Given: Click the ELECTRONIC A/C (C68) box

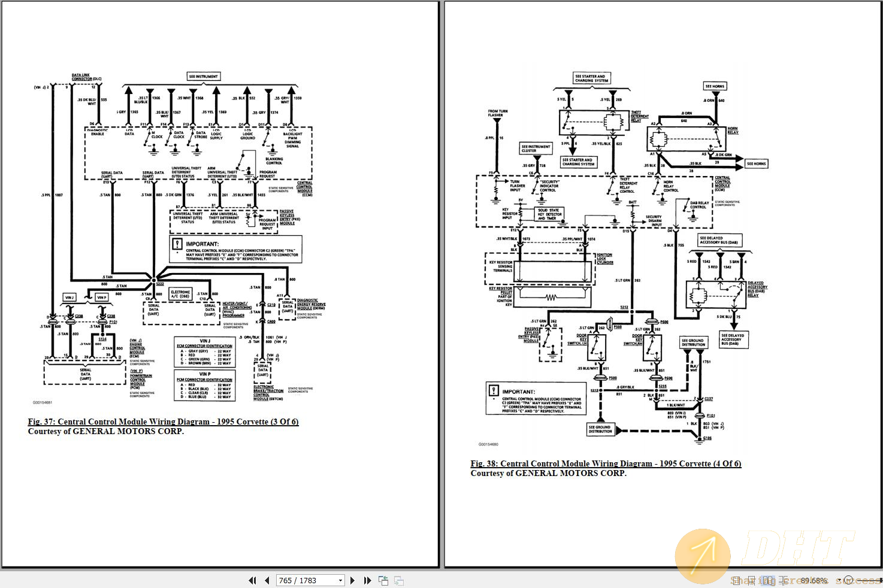Looking at the screenshot, I should pyautogui.click(x=180, y=294).
